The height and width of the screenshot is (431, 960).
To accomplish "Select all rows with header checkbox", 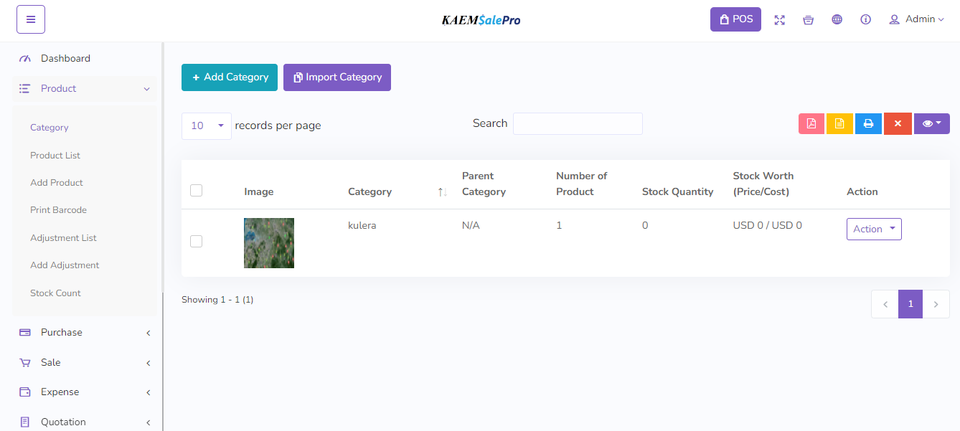I will [x=196, y=191].
